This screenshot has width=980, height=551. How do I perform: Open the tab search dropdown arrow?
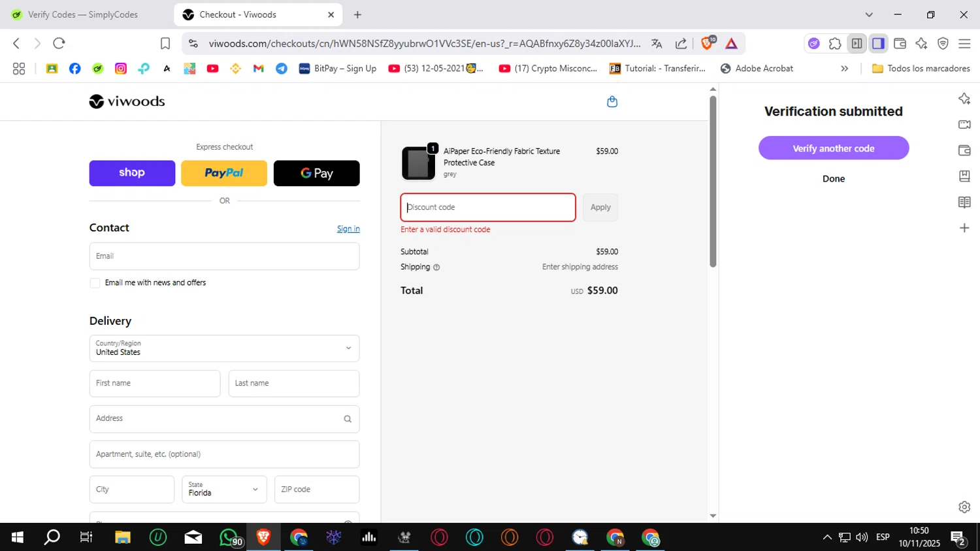pyautogui.click(x=869, y=14)
